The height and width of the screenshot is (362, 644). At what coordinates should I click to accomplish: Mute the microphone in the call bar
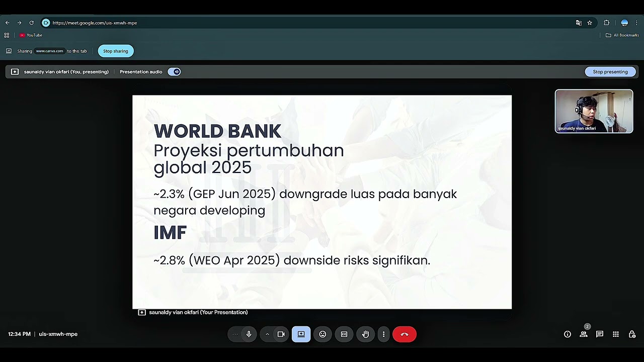tap(249, 334)
